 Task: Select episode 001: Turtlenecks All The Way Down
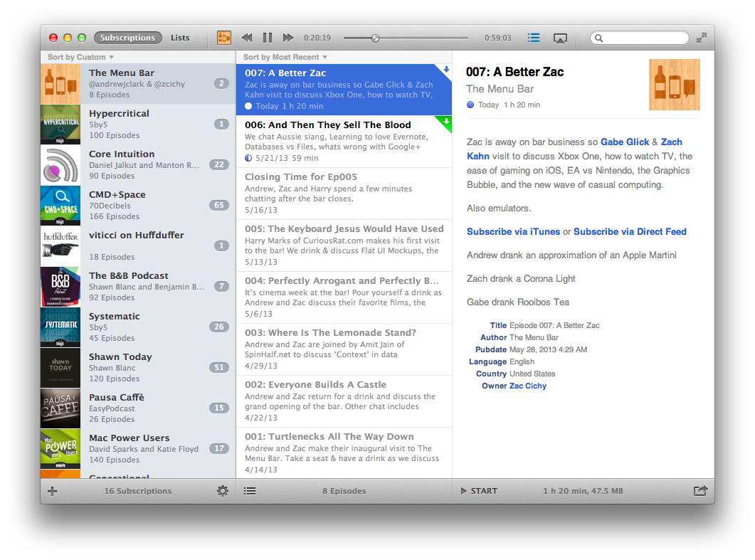pos(344,453)
